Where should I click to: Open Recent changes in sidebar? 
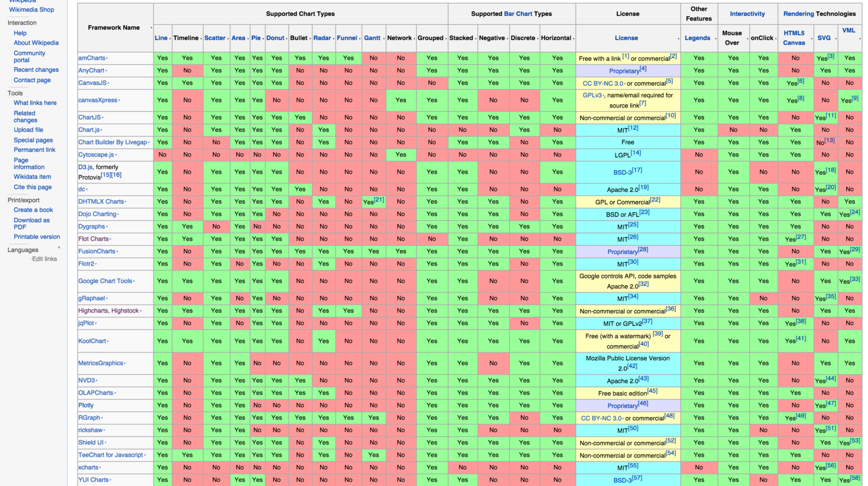point(36,70)
